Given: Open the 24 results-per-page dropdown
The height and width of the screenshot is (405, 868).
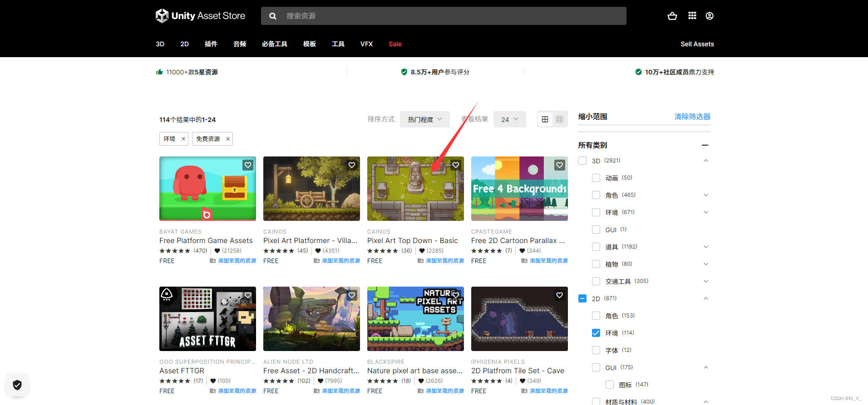Looking at the screenshot, I should click(x=510, y=119).
